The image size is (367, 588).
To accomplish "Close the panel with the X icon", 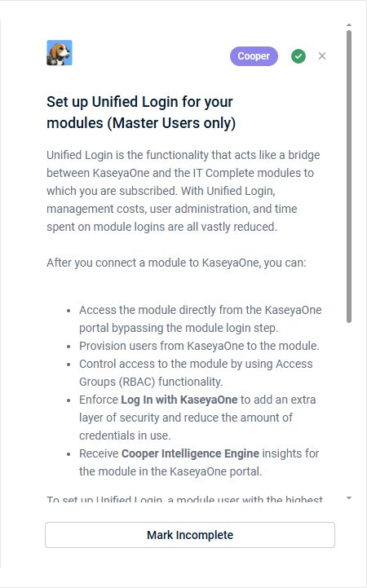I will 322,56.
